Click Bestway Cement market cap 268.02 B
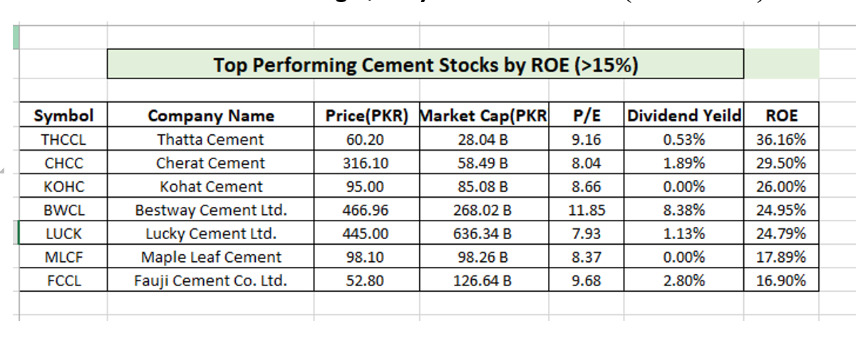 [482, 210]
